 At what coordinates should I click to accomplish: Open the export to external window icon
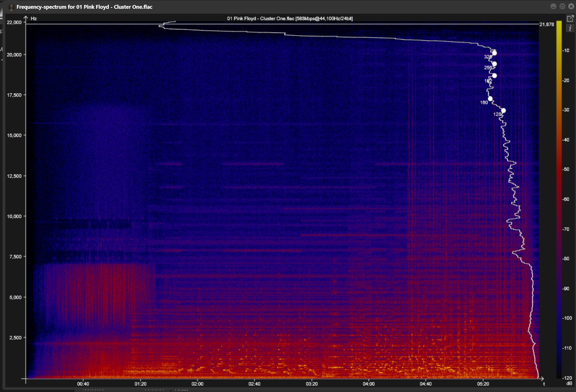[x=570, y=18]
